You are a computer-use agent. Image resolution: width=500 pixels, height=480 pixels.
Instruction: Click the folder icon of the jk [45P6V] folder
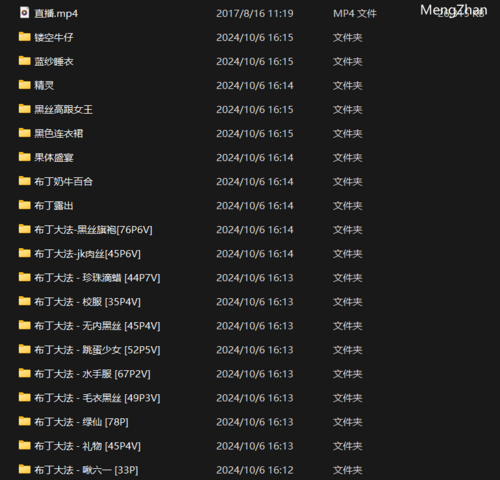click(x=24, y=253)
